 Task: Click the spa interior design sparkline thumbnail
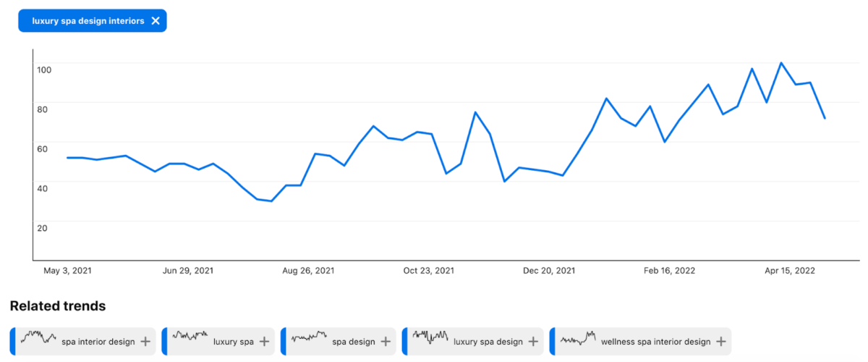point(38,337)
